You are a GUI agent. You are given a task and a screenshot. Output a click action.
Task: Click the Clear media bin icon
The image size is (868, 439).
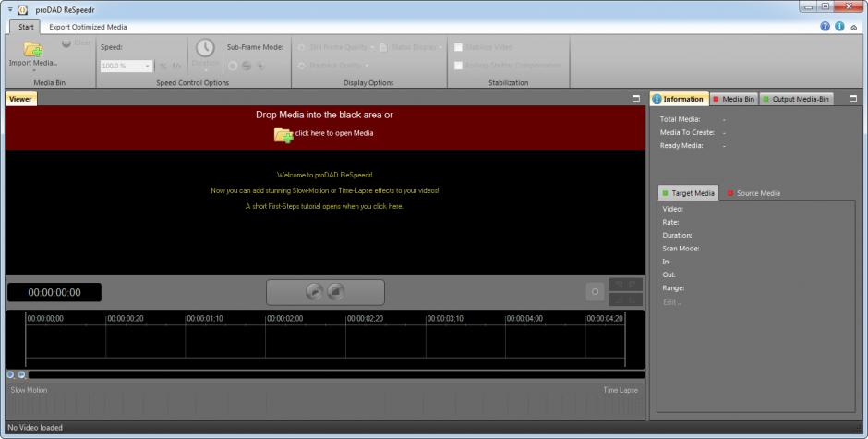click(x=66, y=43)
